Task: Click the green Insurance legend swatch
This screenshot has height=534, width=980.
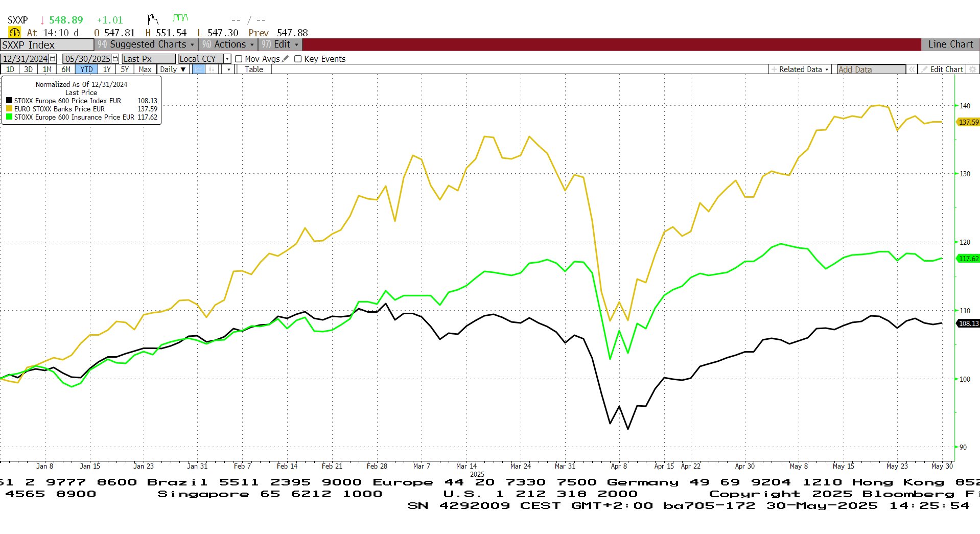Action: pyautogui.click(x=9, y=117)
